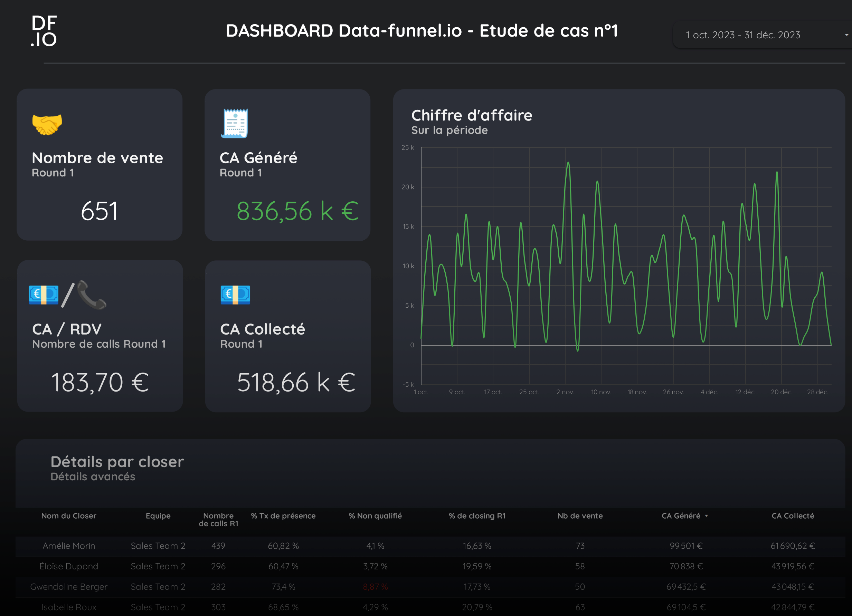Click the handshake icon on Nombre de vente
Viewport: 852px width, 616px height.
[47, 124]
